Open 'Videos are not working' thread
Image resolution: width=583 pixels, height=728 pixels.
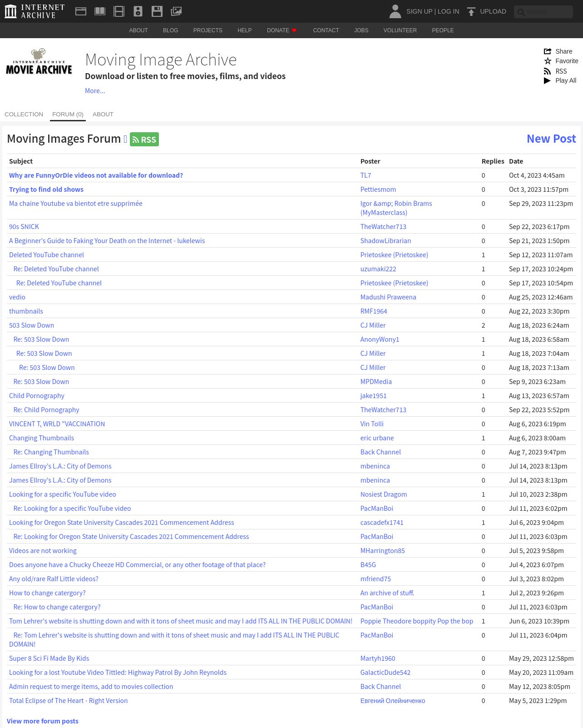[43, 551]
